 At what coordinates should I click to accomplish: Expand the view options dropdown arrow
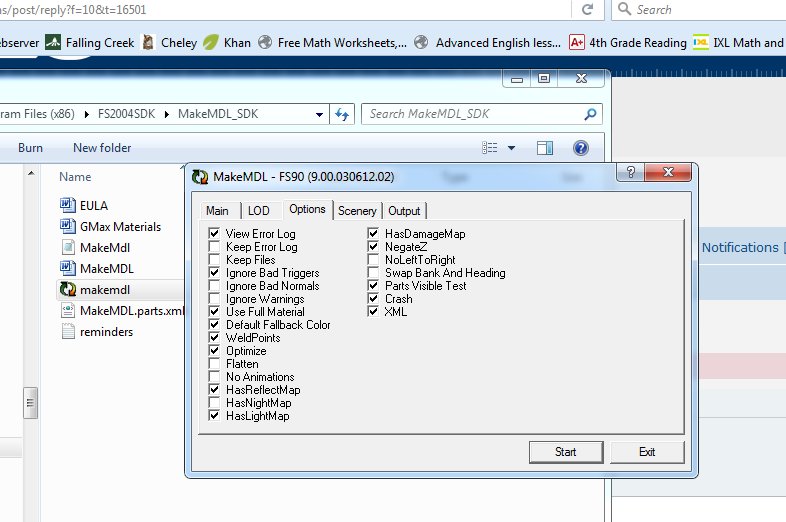511,148
